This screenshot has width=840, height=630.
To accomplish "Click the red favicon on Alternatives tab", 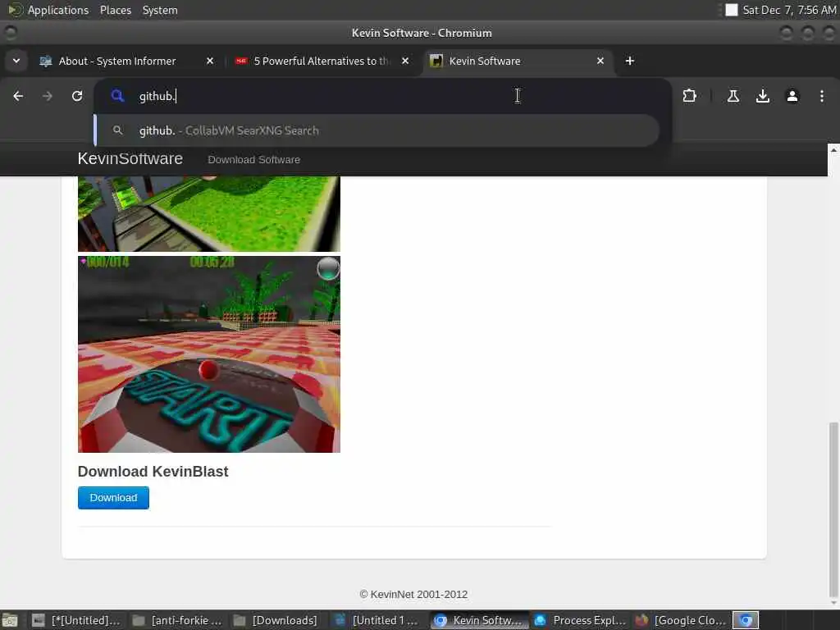I will pyautogui.click(x=241, y=61).
